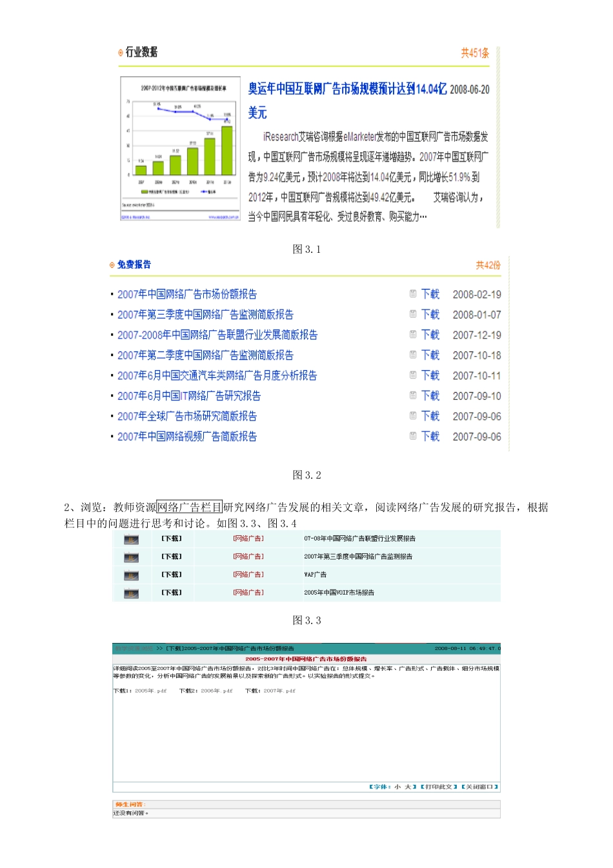Click [网络广告] tag in the VOIP市场报告 row
Screen dimensions: 613x868
(x=248, y=593)
